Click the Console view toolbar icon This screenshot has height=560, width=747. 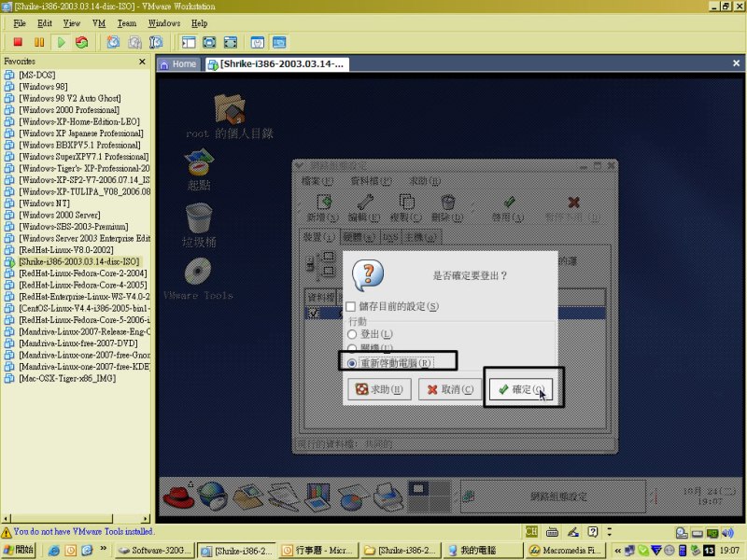279,42
